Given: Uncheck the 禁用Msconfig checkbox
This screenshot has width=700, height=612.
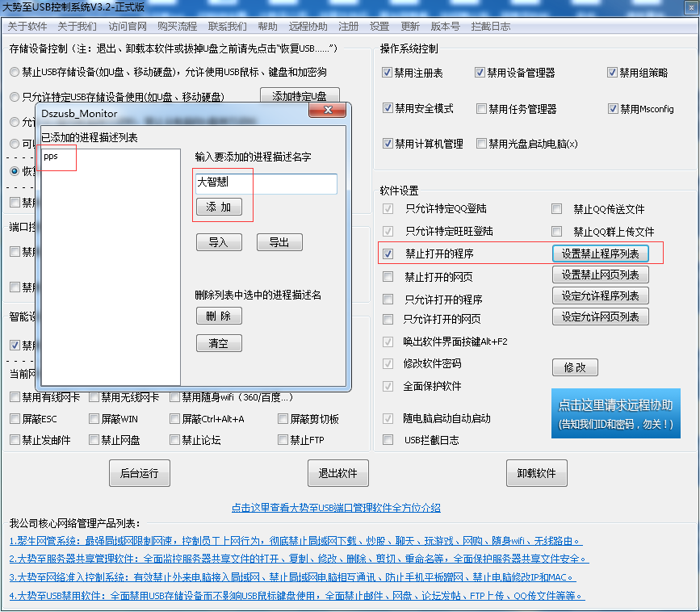Looking at the screenshot, I should click(613, 108).
